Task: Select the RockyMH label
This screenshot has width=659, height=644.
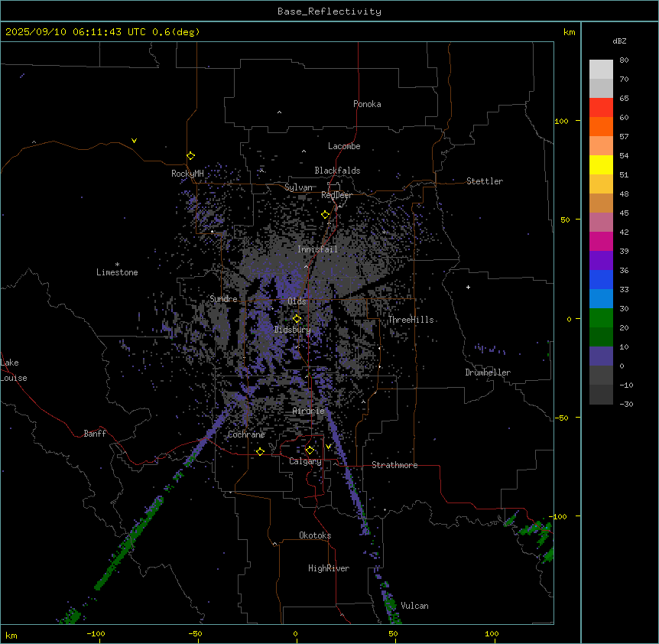Action: click(x=187, y=174)
